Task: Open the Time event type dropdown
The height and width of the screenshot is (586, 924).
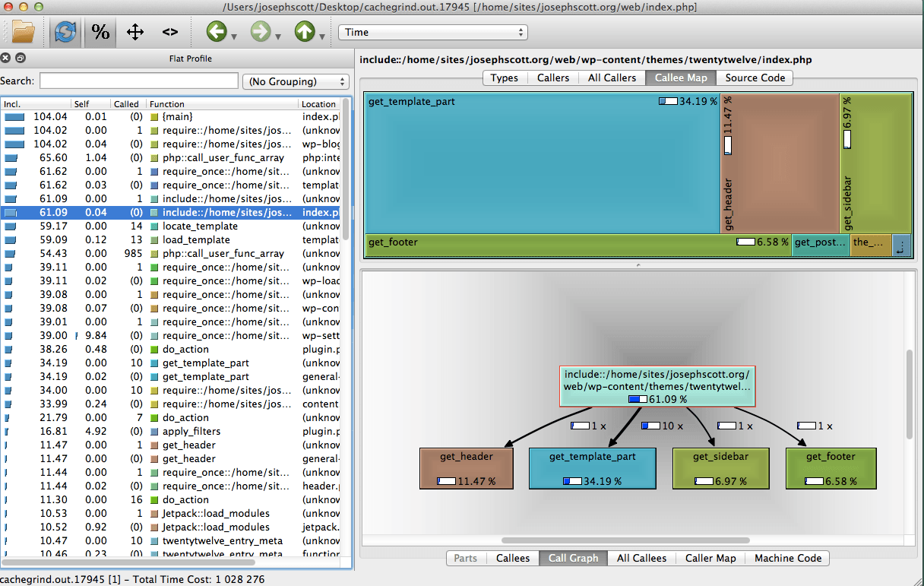Action: tap(433, 32)
